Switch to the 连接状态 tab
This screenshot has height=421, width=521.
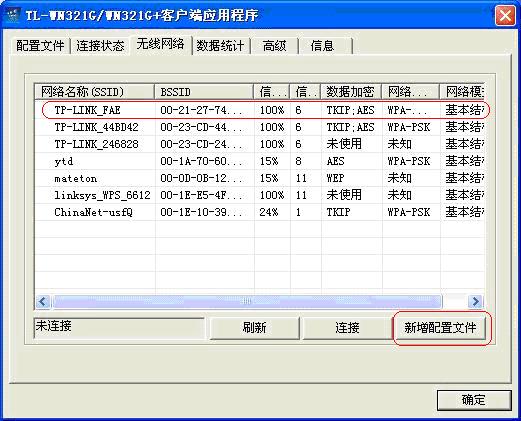[100, 46]
